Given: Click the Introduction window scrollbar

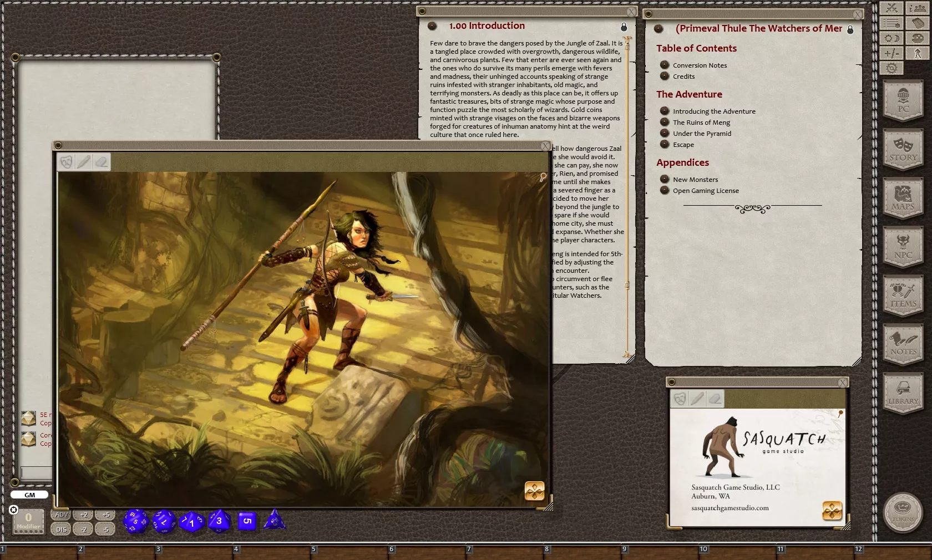Looking at the screenshot, I should coord(627,197).
